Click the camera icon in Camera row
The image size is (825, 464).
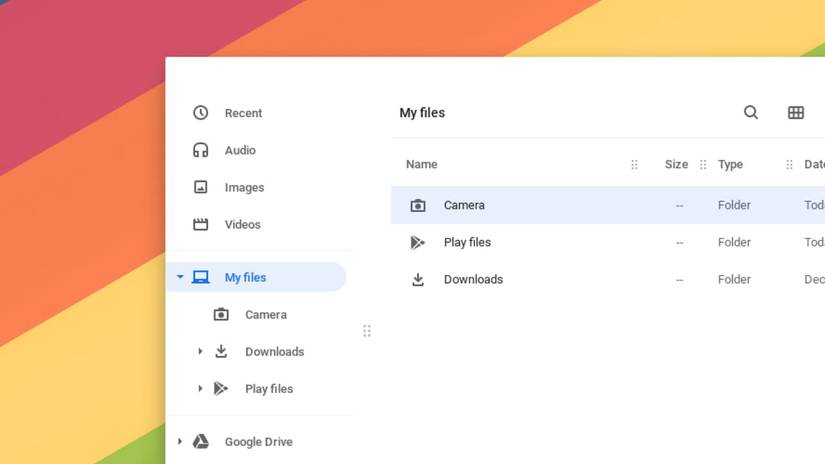[x=418, y=205]
